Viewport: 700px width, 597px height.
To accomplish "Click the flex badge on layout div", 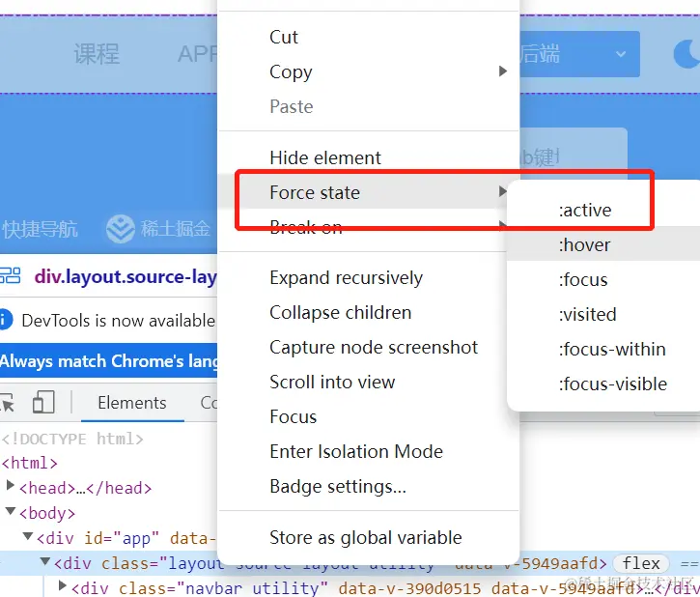I will [641, 563].
